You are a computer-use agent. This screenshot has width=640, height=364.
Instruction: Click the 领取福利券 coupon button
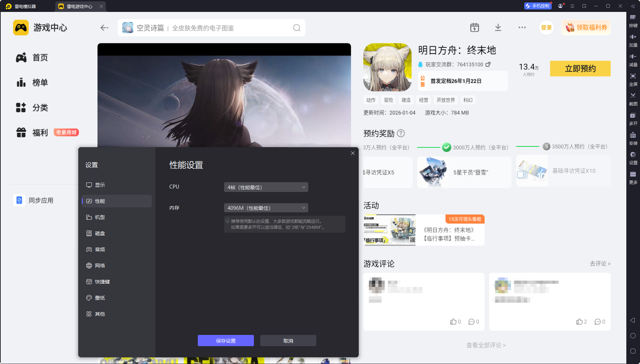586,28
